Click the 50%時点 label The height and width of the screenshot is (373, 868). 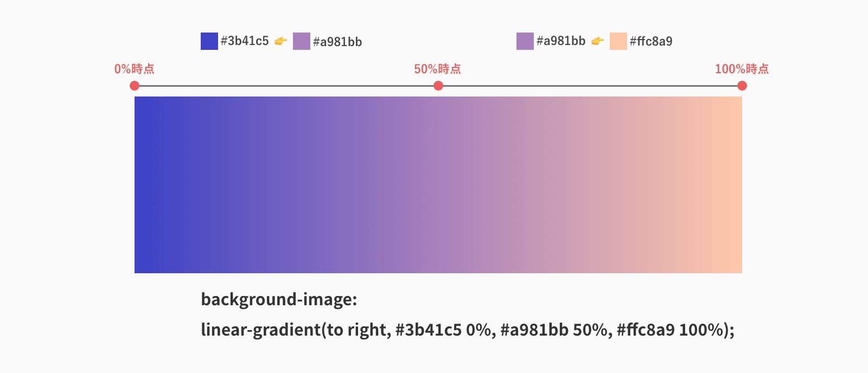pyautogui.click(x=437, y=69)
